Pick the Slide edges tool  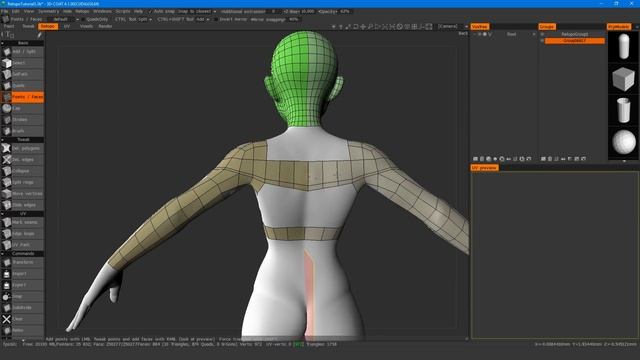tap(22, 205)
